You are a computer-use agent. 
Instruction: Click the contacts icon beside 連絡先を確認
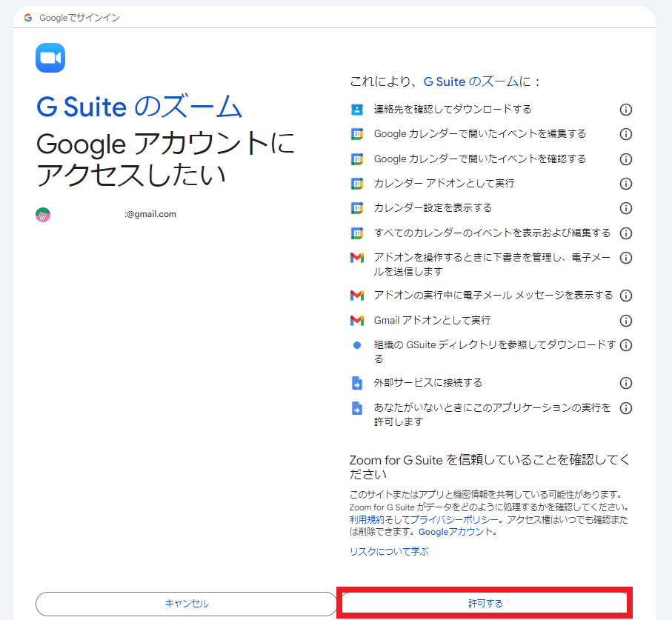click(357, 110)
